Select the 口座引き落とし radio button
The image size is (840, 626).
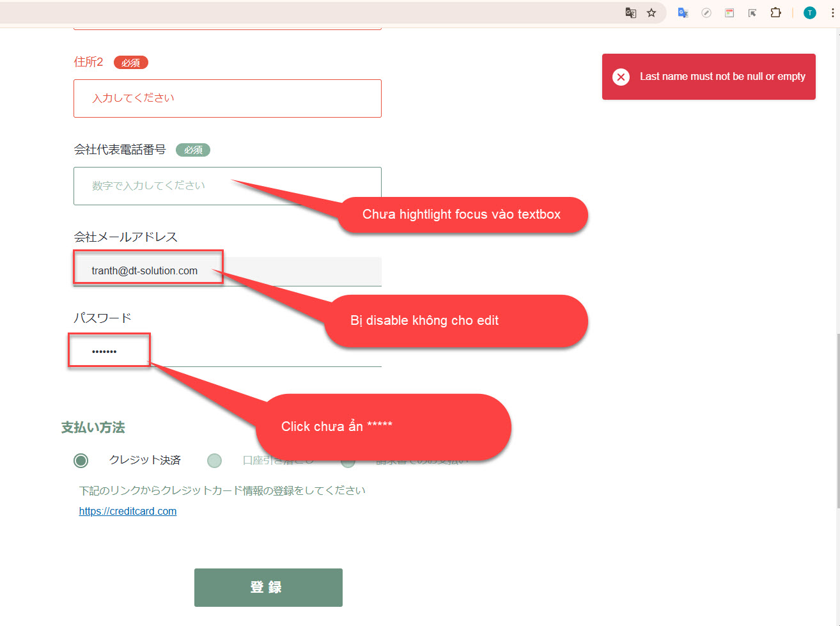point(215,460)
